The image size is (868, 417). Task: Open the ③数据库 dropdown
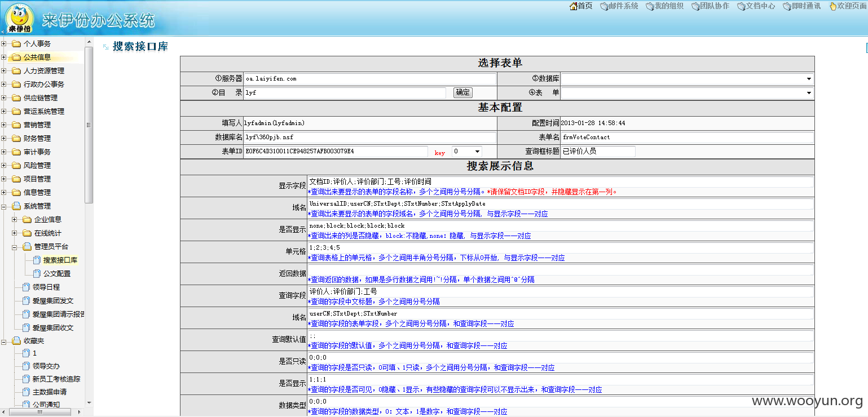coord(687,79)
